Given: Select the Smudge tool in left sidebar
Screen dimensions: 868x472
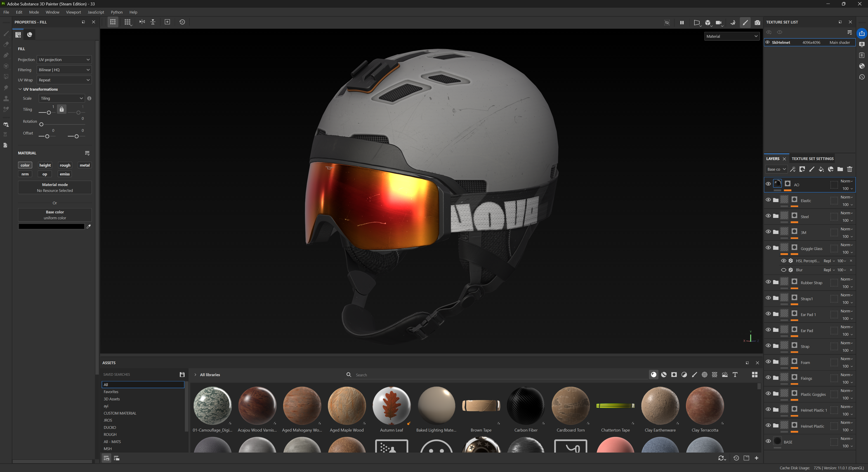Looking at the screenshot, I should [6, 88].
